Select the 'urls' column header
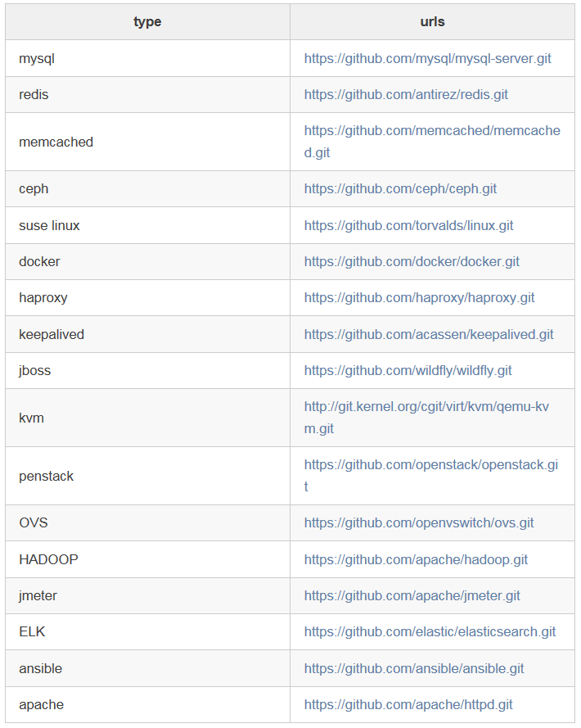The height and width of the screenshot is (728, 581). [x=433, y=22]
